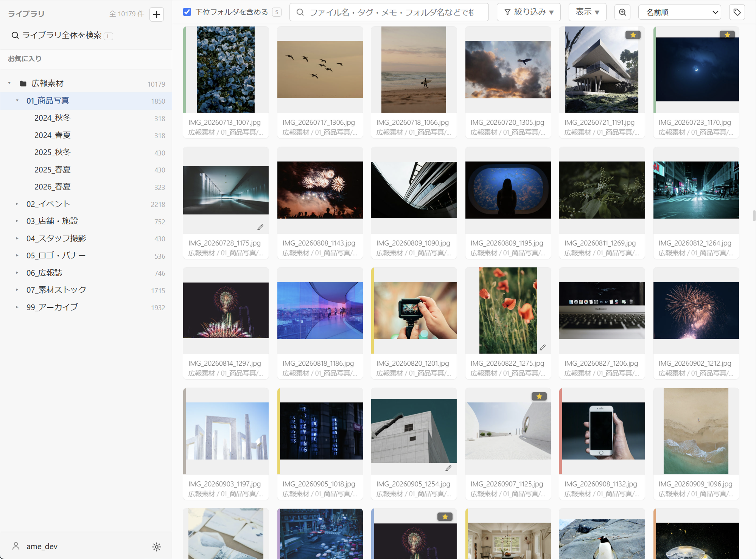The width and height of the screenshot is (756, 559).
Task: Click the pencil icon on IMG_20260822_1275.jpg
Action: tap(543, 348)
